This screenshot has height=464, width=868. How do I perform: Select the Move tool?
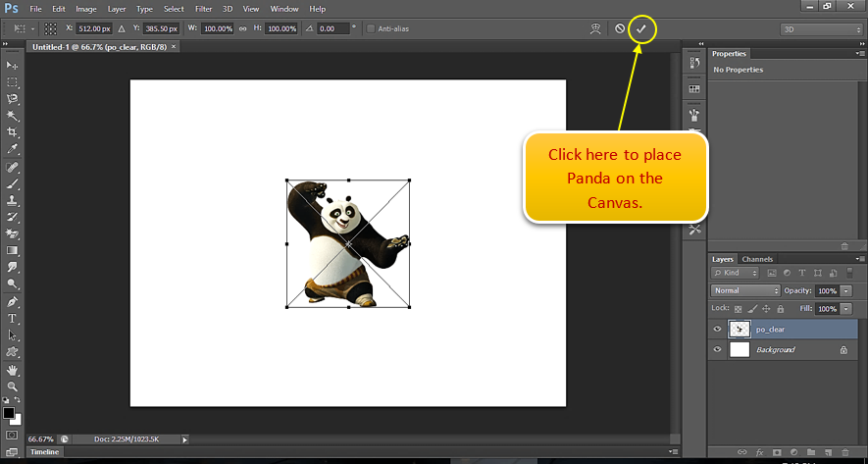[12, 66]
